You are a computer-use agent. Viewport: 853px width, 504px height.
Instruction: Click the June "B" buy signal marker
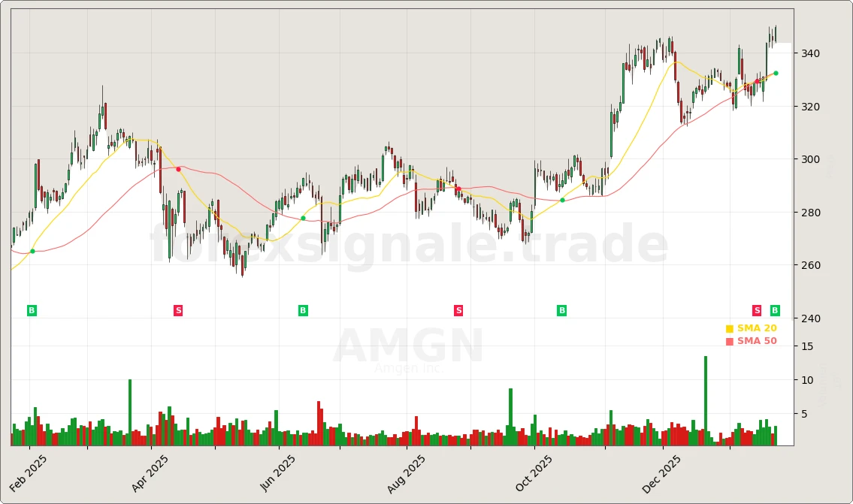pyautogui.click(x=302, y=310)
